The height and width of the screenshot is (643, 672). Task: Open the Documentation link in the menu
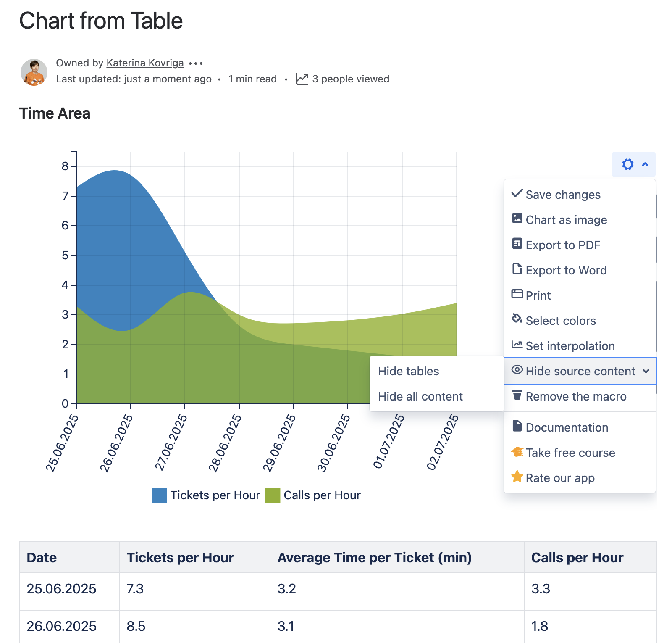pyautogui.click(x=567, y=427)
